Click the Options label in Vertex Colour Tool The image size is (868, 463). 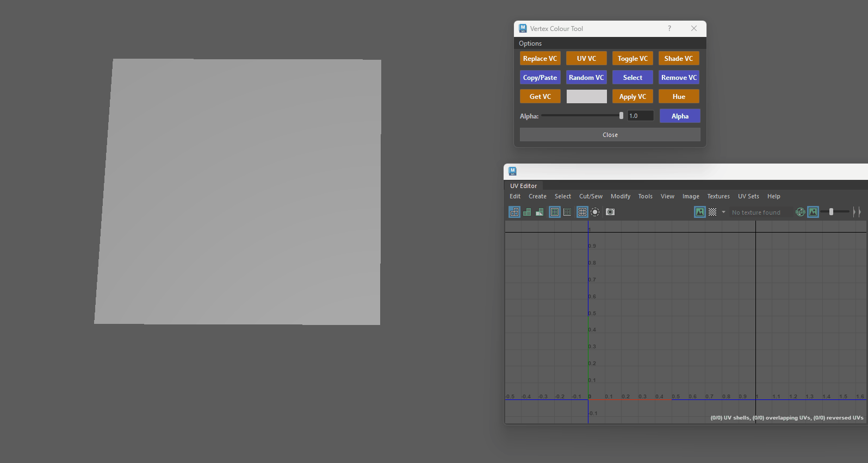(530, 43)
